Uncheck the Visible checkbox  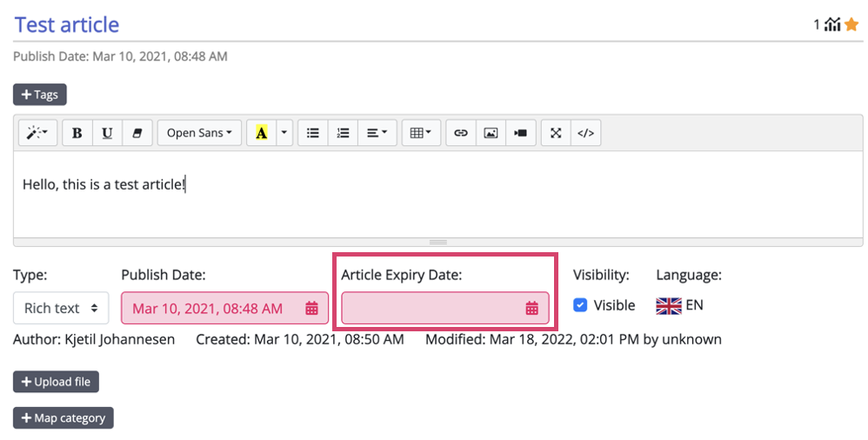[580, 305]
